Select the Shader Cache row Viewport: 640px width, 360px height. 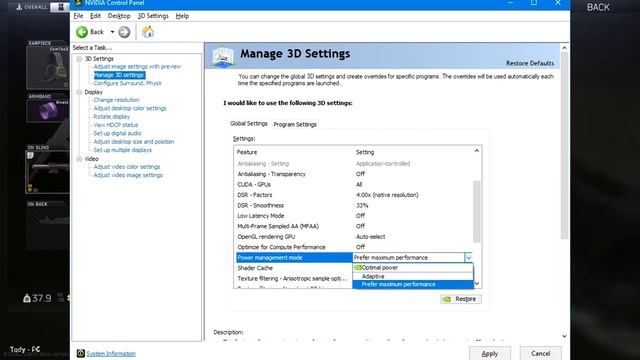pos(294,268)
